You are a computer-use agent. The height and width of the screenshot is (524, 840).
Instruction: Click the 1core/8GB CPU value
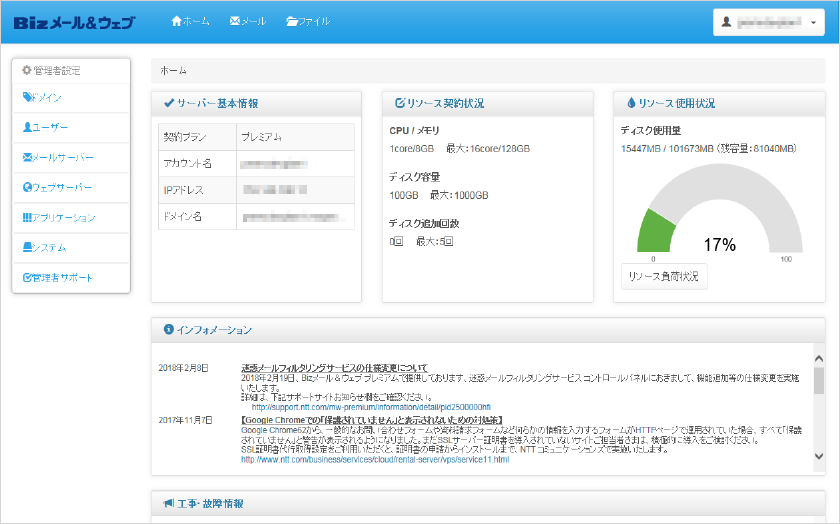(x=411, y=148)
